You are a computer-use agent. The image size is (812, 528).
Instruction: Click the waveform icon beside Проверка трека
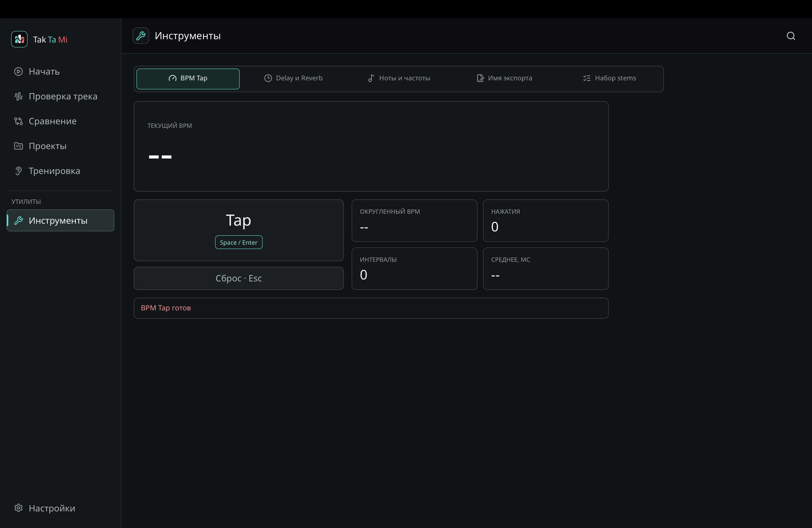[x=19, y=97]
